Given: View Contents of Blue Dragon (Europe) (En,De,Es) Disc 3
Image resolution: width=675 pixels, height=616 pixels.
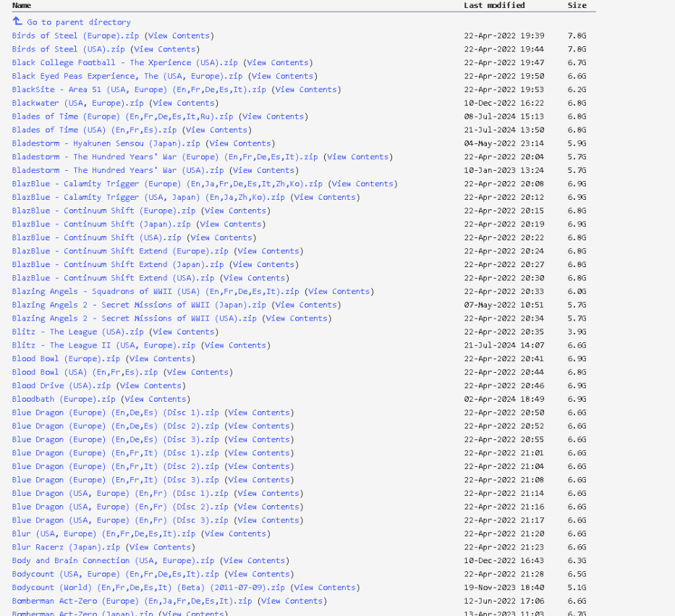Looking at the screenshot, I should tap(259, 439).
